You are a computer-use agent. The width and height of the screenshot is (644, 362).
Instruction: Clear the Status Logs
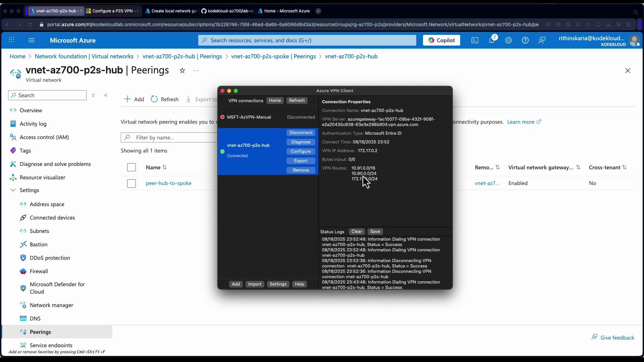click(357, 232)
